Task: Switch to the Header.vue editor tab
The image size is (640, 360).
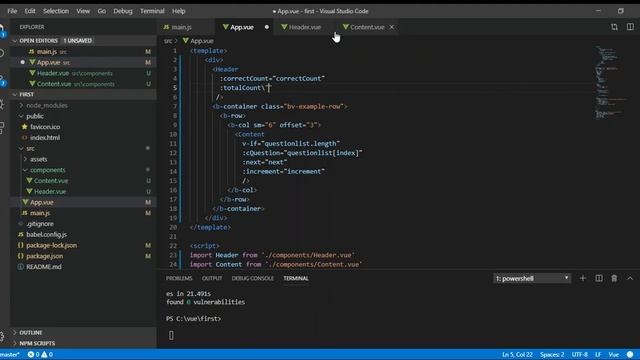Action: point(304,27)
